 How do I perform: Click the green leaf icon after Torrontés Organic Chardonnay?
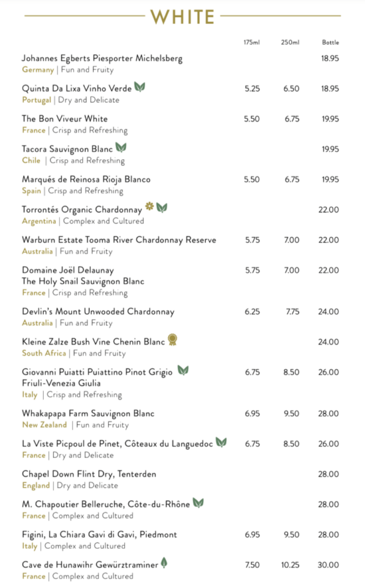tap(162, 208)
